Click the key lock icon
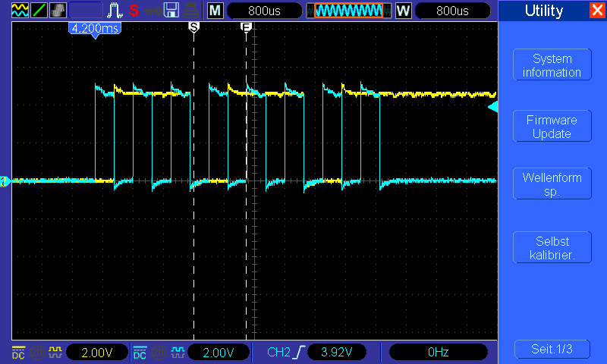 pos(153,11)
